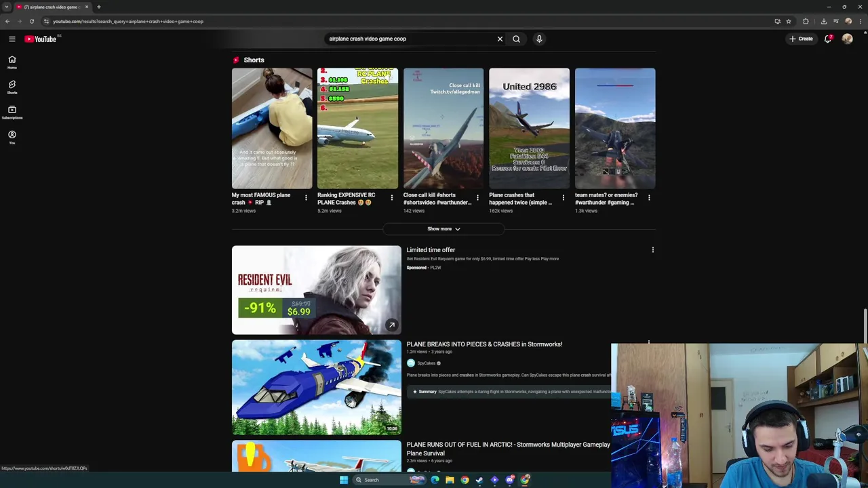Open options menu for 'Ranking EXPENSIVE RC PLANE Crashes'

[391, 198]
